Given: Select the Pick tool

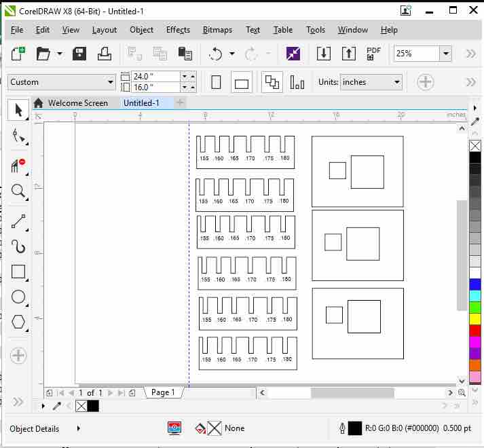Looking at the screenshot, I should 18,110.
